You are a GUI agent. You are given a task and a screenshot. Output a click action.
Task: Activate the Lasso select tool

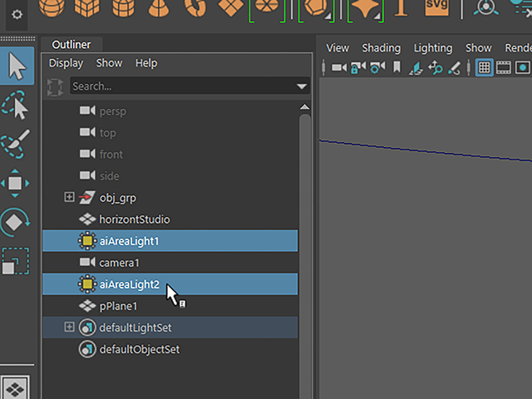point(15,105)
